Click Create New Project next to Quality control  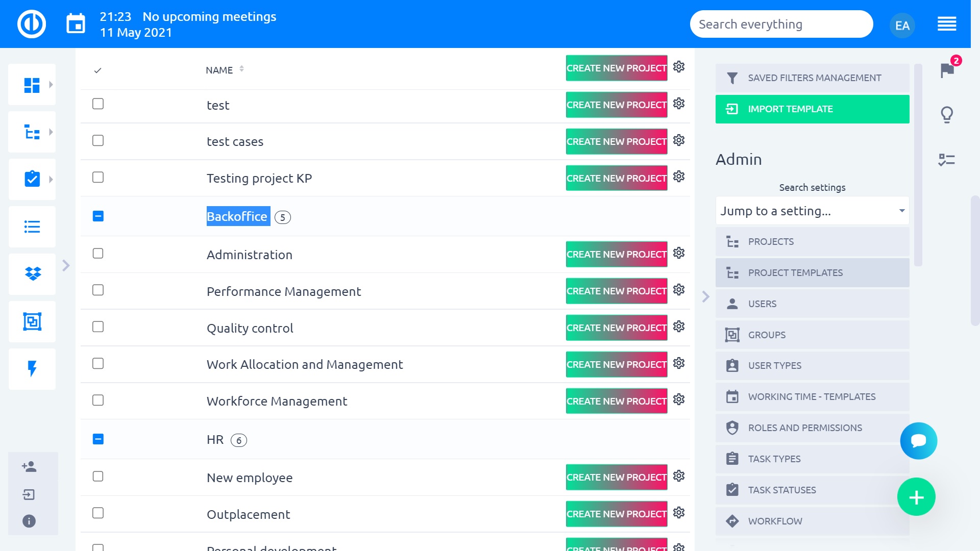pos(616,328)
